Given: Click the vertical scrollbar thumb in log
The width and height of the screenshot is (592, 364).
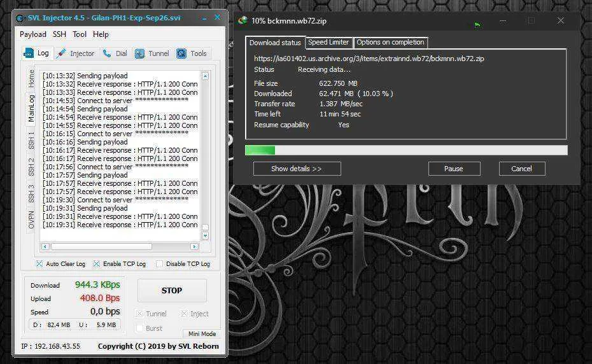Looking at the screenshot, I should click(206, 227).
